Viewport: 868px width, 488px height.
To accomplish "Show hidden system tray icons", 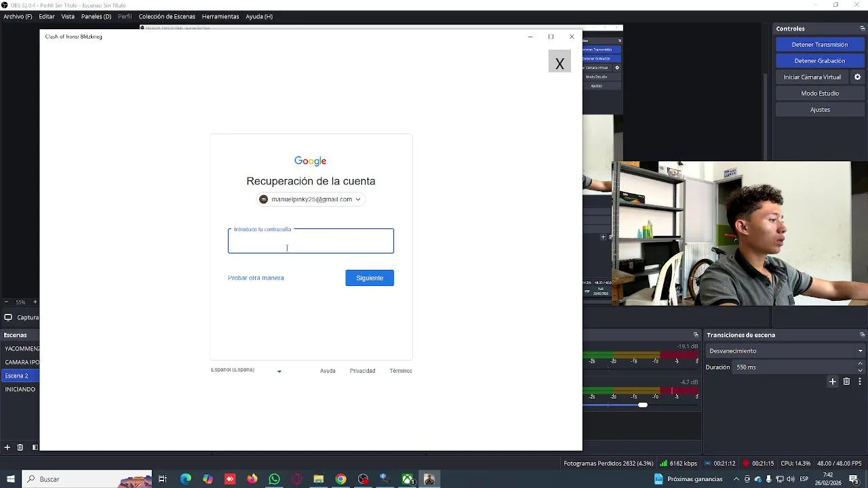I will tap(736, 479).
